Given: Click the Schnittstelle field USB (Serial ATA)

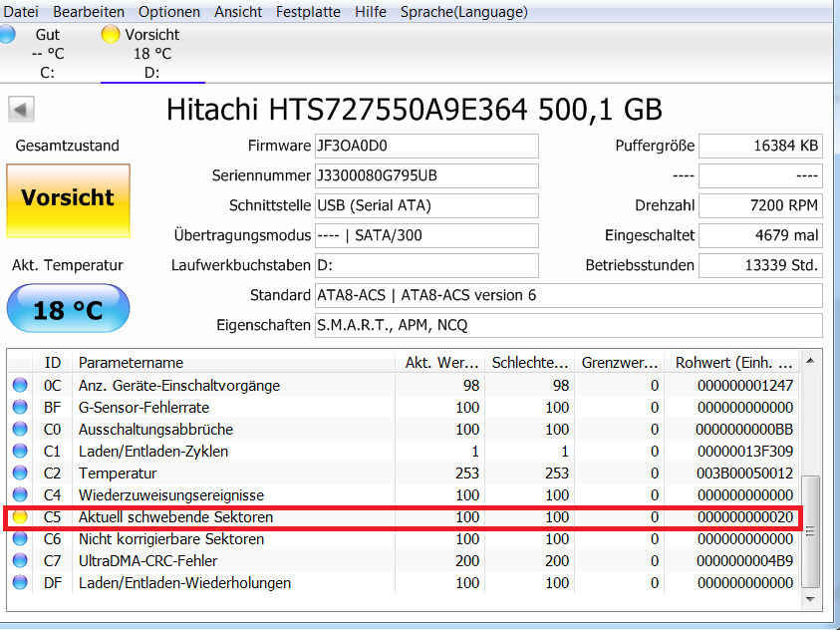Looking at the screenshot, I should click(426, 205).
